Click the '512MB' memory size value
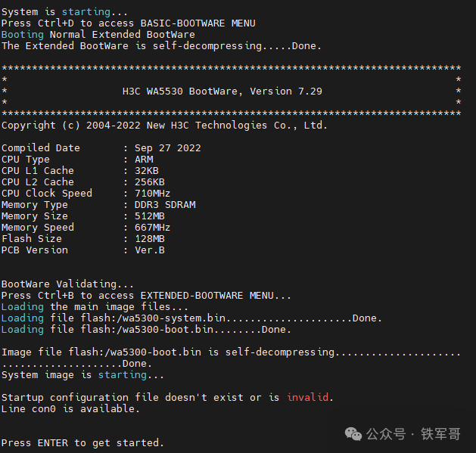 click(x=149, y=216)
